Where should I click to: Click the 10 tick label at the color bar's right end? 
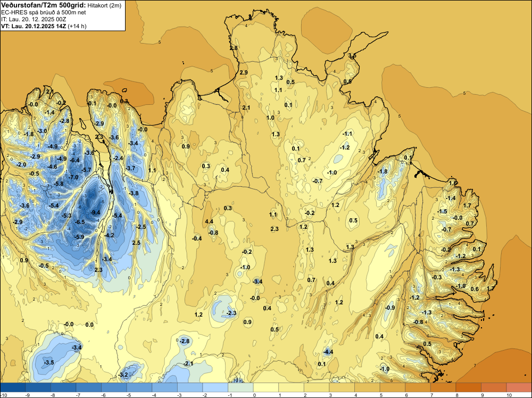[509, 395]
